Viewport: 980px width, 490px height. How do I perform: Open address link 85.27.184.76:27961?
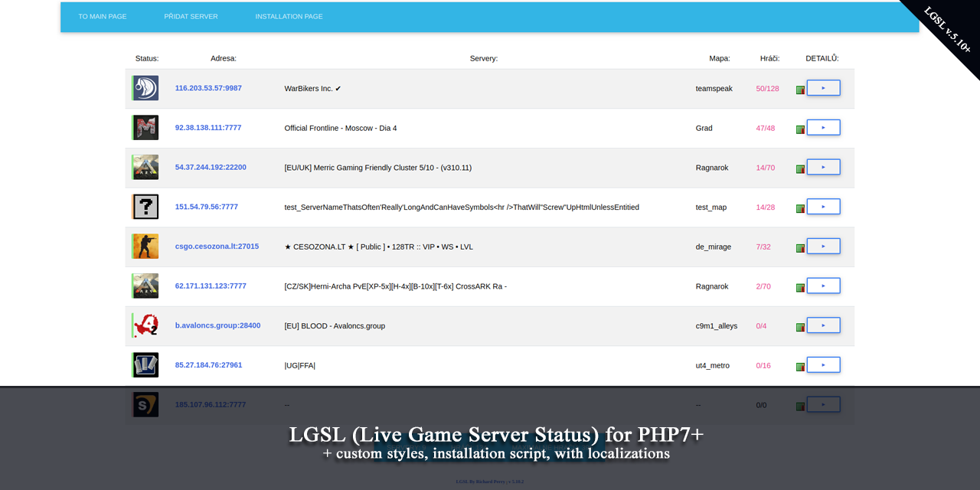click(208, 365)
